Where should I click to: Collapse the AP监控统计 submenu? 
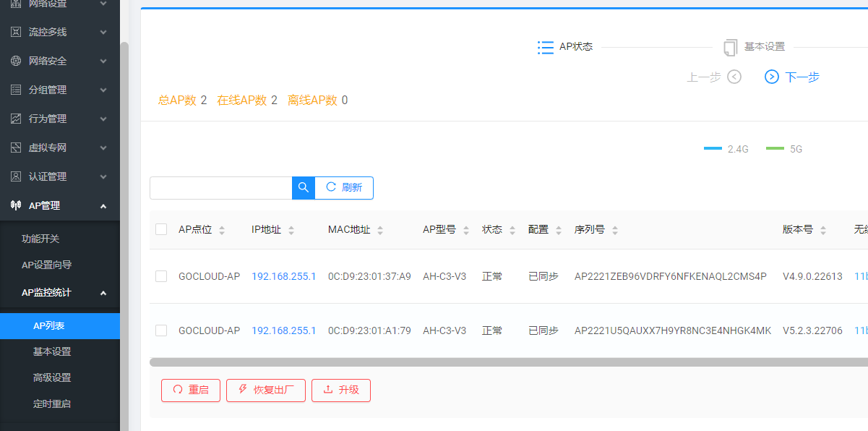[x=103, y=293]
